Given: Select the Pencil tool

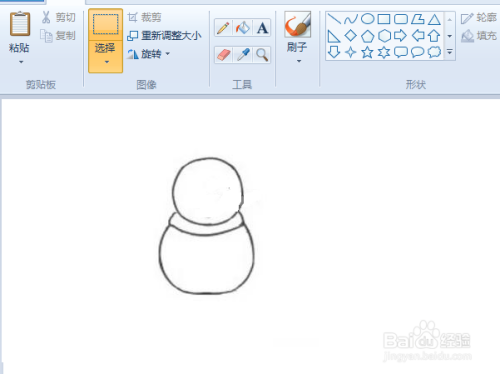Looking at the screenshot, I should pyautogui.click(x=223, y=28).
